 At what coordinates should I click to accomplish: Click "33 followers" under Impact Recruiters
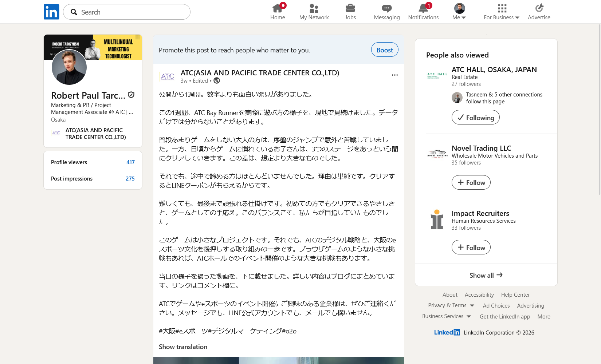(x=466, y=228)
